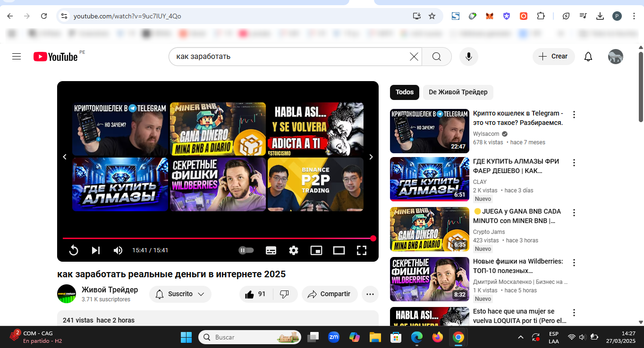Reload the YouTube page
This screenshot has height=348, width=644.
tap(44, 16)
